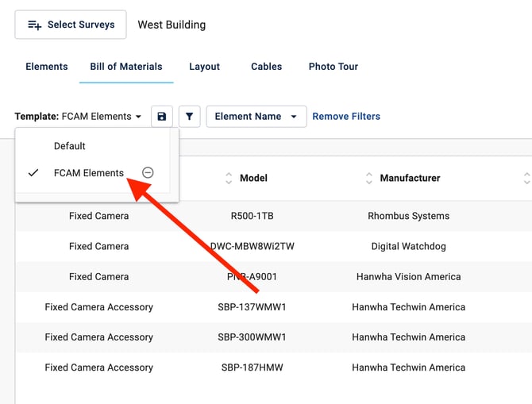Select the Bill of Materials tab
The width and height of the screenshot is (532, 404).
point(126,67)
